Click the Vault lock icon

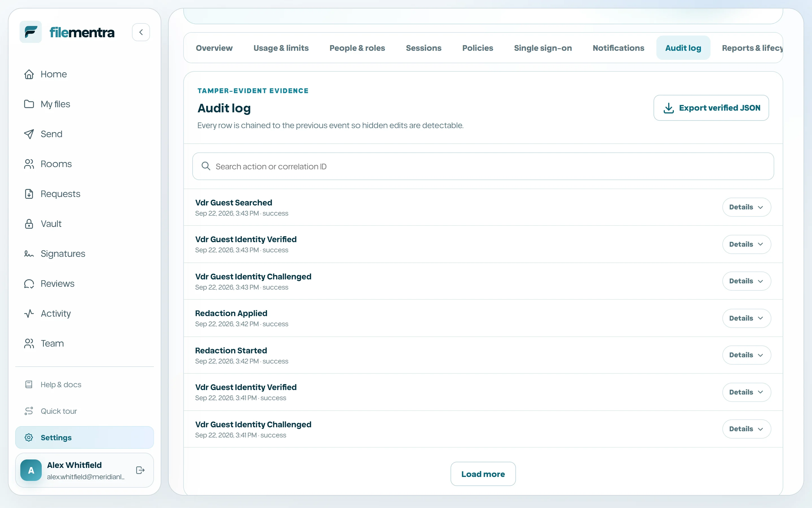pos(29,224)
